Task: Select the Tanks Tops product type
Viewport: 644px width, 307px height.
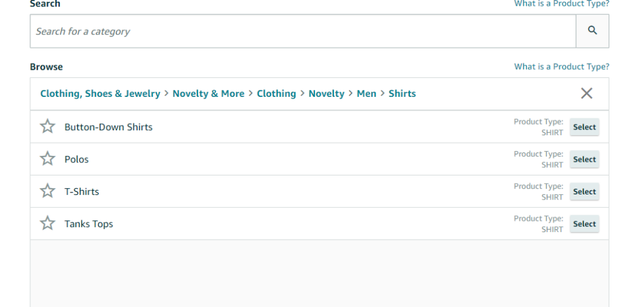Action: pyautogui.click(x=584, y=224)
